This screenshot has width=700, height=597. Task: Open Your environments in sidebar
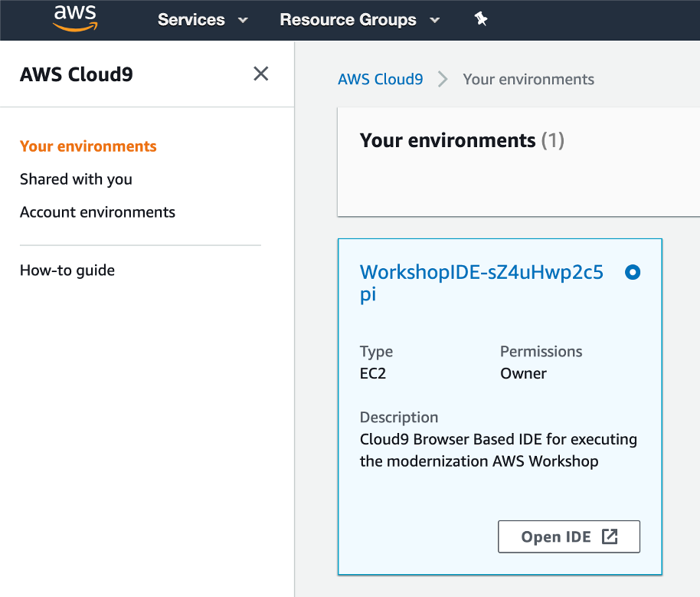[88, 146]
